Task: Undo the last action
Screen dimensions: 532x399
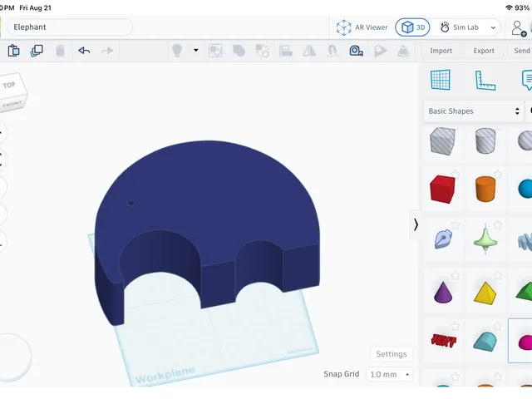Action: click(84, 51)
